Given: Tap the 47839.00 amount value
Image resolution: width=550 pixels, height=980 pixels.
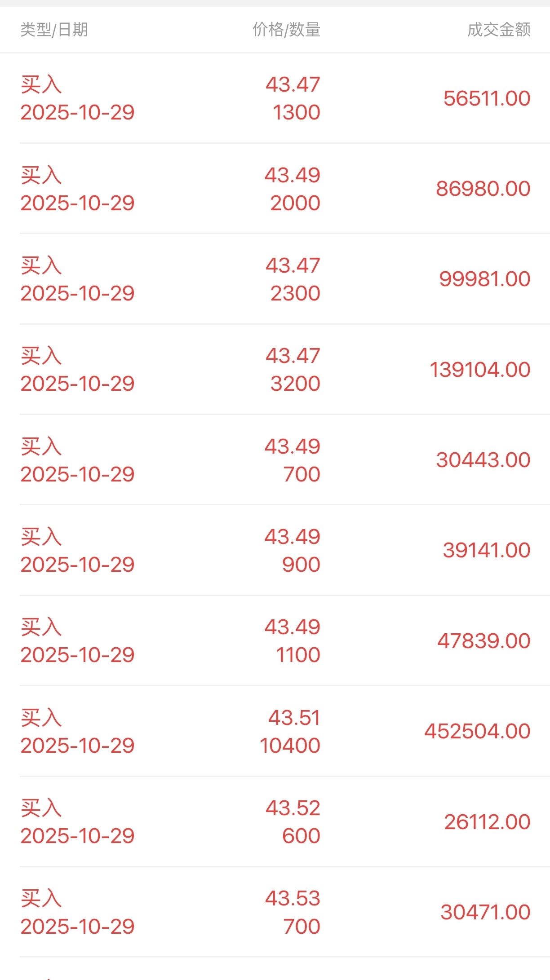Looking at the screenshot, I should (x=484, y=641).
